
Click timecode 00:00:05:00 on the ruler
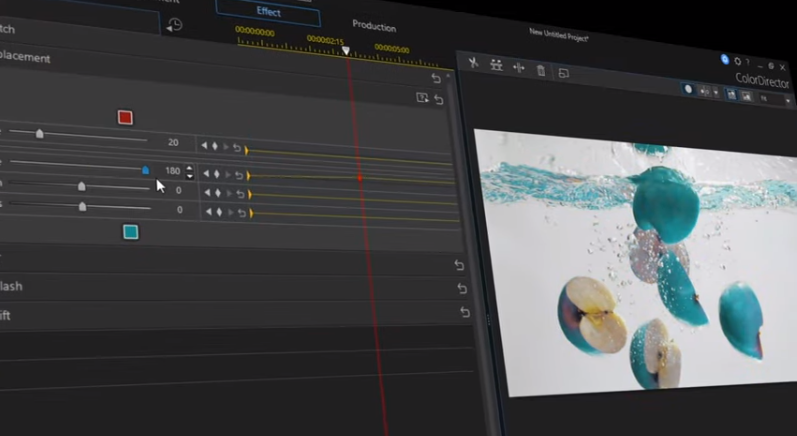pos(392,49)
